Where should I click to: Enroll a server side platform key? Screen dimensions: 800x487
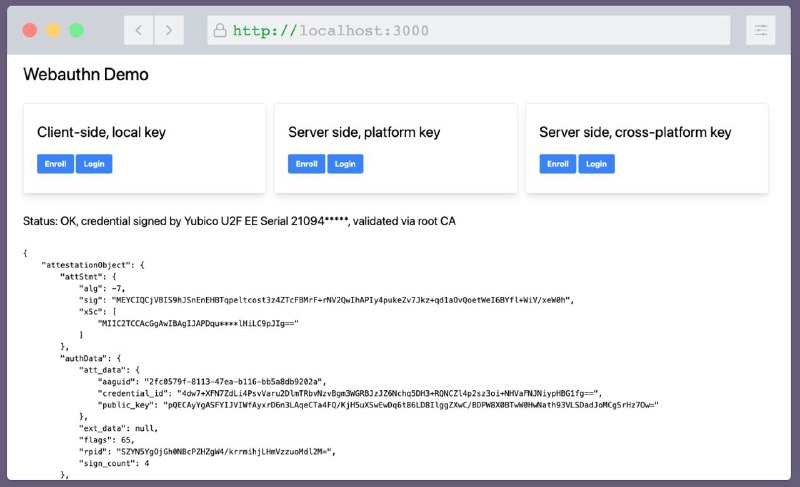[x=306, y=164]
